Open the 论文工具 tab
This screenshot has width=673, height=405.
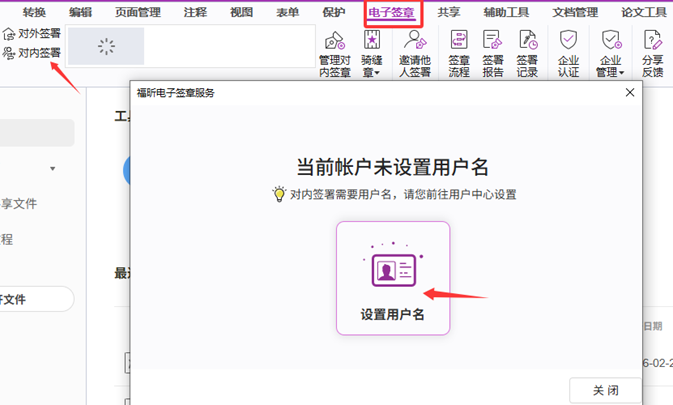tap(643, 12)
